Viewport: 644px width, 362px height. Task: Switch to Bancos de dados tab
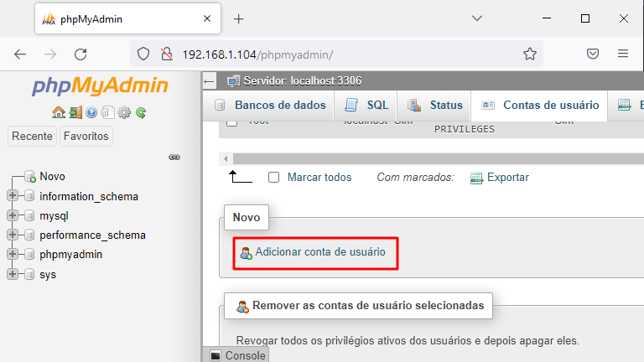tap(269, 106)
